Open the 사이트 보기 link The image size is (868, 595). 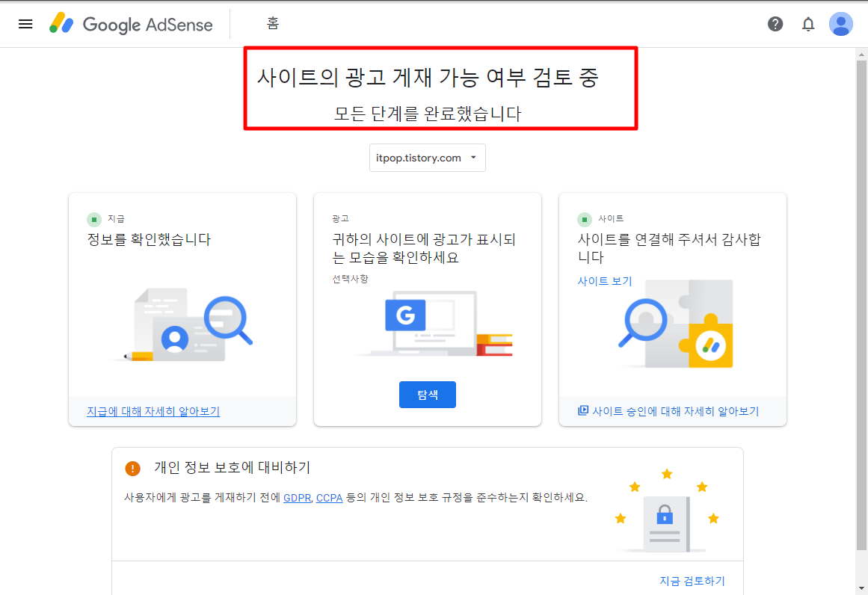click(x=605, y=281)
